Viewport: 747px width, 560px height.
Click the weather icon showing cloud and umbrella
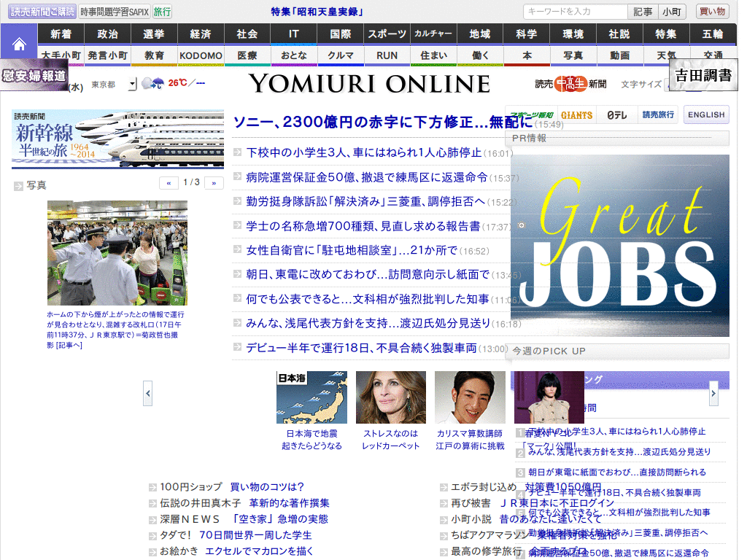tap(154, 83)
